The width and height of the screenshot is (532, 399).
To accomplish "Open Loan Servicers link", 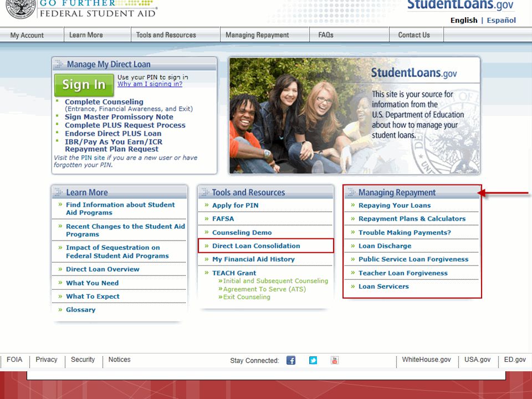I will [383, 287].
